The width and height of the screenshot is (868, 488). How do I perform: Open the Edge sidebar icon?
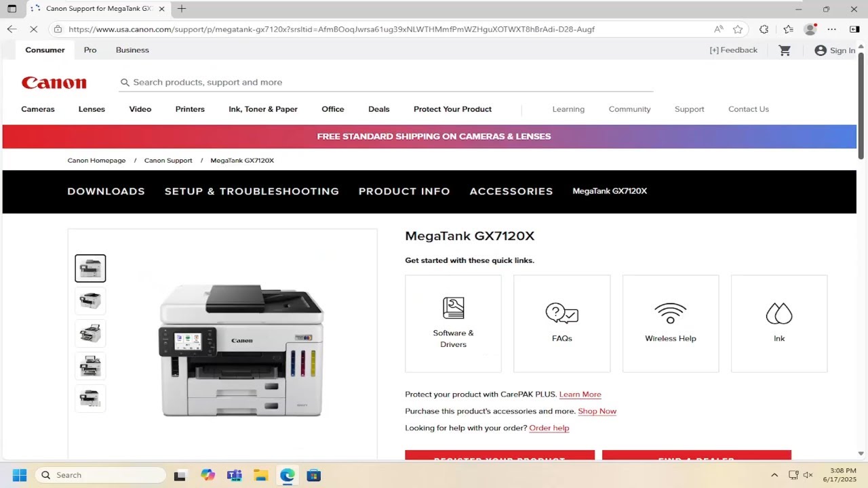854,29
